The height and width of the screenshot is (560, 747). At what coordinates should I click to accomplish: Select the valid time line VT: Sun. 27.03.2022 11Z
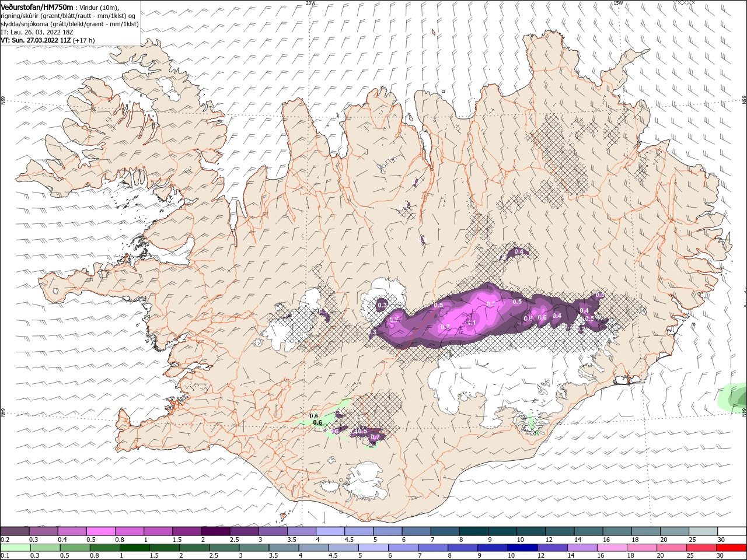click(36, 40)
